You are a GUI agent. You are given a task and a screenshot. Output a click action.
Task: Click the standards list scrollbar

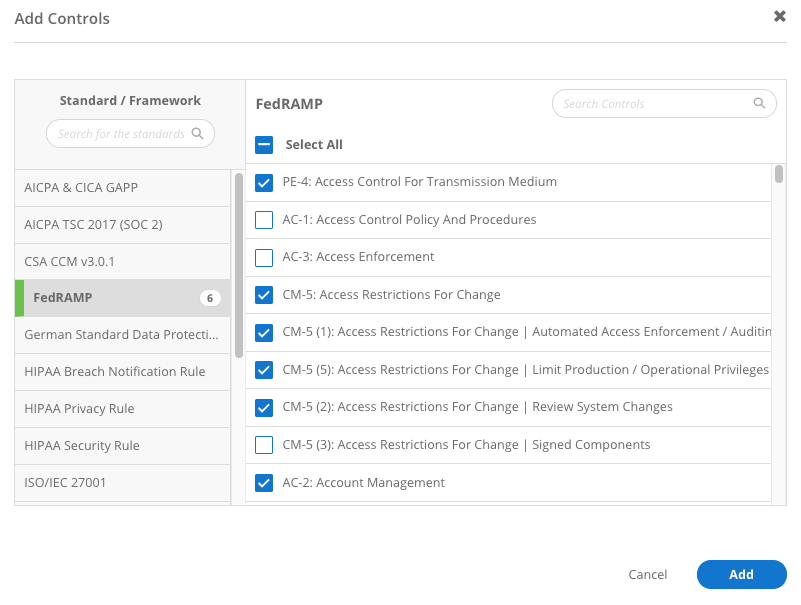(x=238, y=265)
